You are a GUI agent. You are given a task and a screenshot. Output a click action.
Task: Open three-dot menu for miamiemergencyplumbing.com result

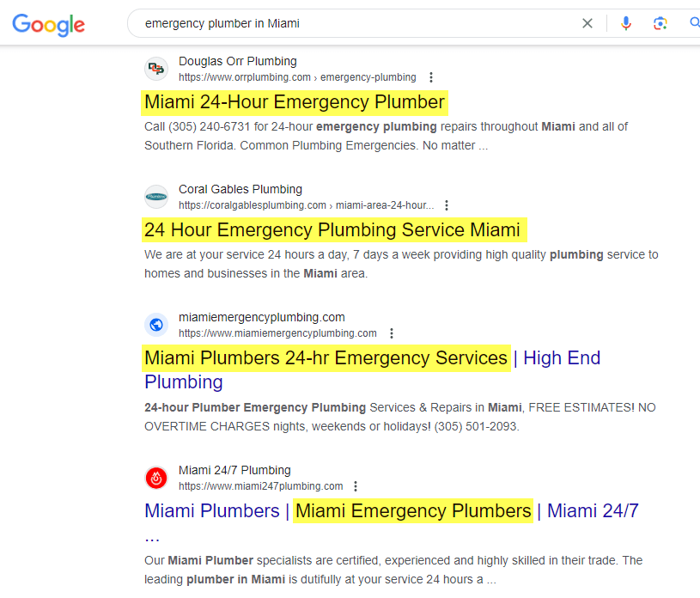coord(392,333)
